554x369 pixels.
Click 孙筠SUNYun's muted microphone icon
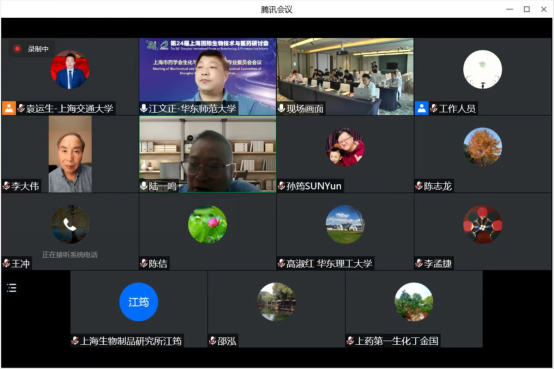pos(281,186)
